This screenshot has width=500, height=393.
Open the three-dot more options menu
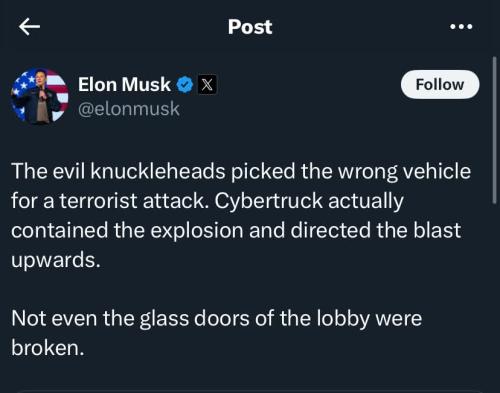point(461,27)
